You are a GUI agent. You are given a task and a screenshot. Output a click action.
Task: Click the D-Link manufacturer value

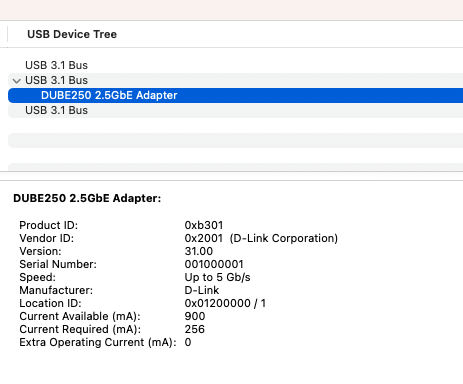[202, 290]
